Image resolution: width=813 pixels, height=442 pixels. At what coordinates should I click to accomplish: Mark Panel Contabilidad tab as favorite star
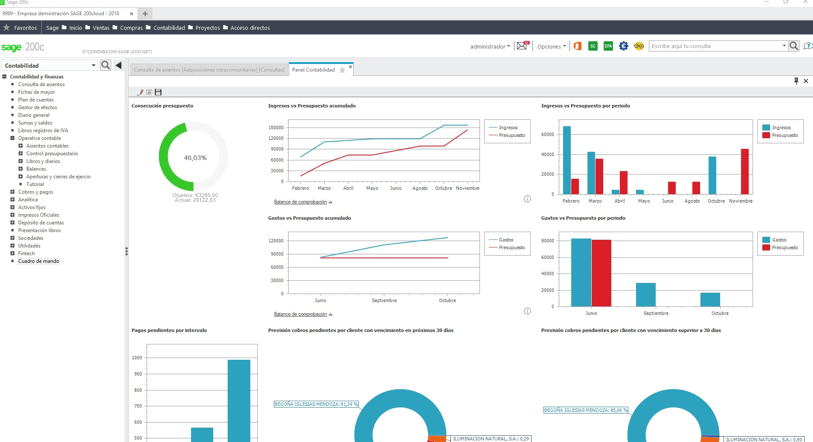(342, 70)
